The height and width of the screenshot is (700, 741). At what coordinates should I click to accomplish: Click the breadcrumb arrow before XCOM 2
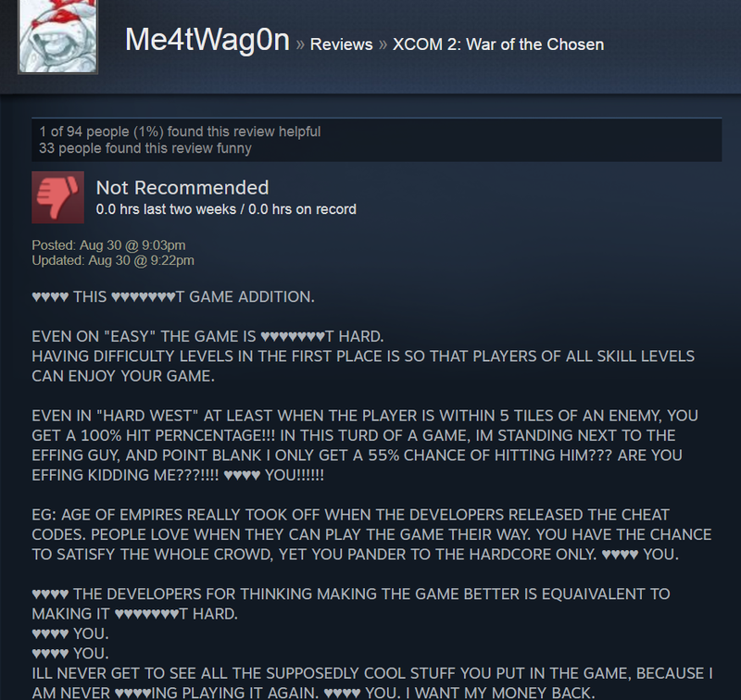click(x=383, y=44)
